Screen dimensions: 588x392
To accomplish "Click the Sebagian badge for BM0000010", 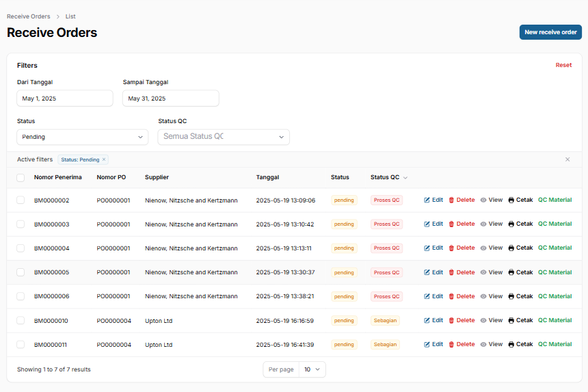I will point(385,320).
